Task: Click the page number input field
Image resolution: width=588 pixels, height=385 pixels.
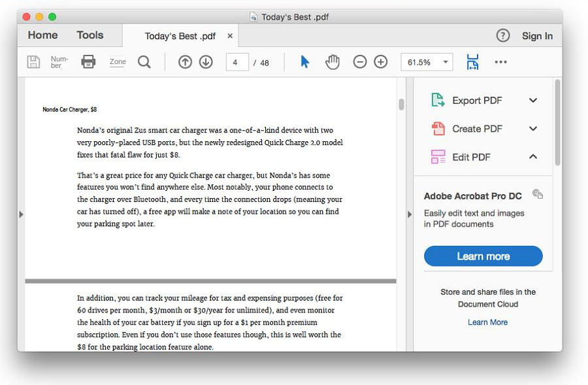Action: tap(237, 62)
